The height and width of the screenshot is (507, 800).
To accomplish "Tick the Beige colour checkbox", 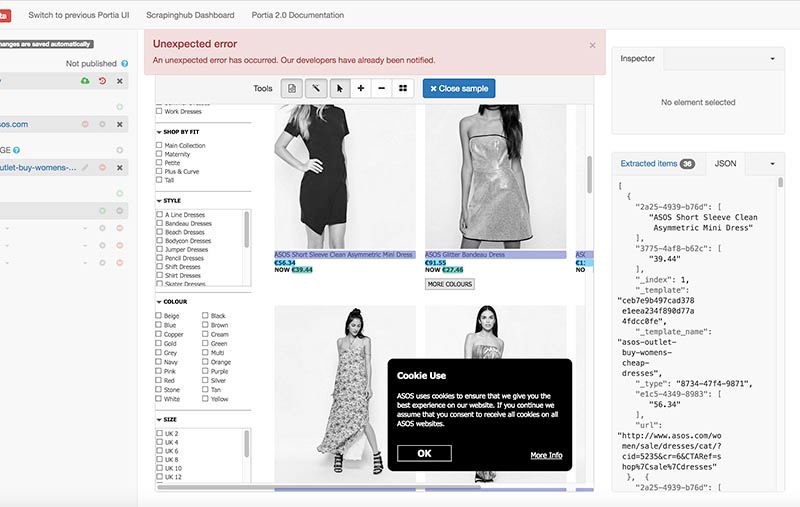I will 159,315.
